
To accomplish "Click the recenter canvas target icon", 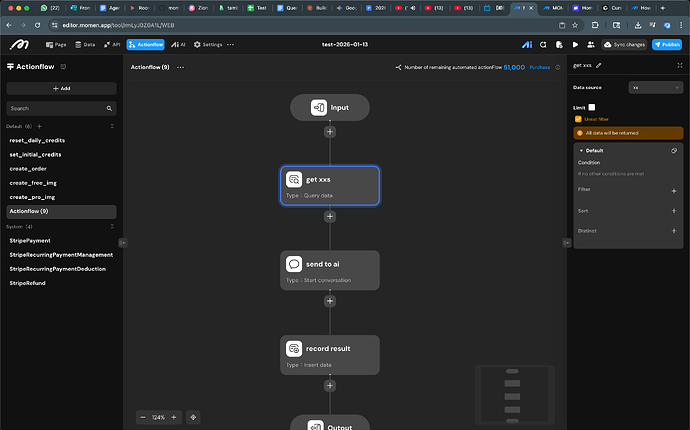I will tap(193, 417).
